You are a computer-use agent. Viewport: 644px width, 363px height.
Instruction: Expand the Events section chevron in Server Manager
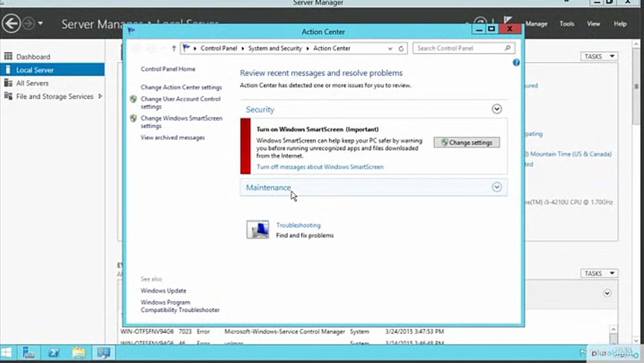(607, 293)
